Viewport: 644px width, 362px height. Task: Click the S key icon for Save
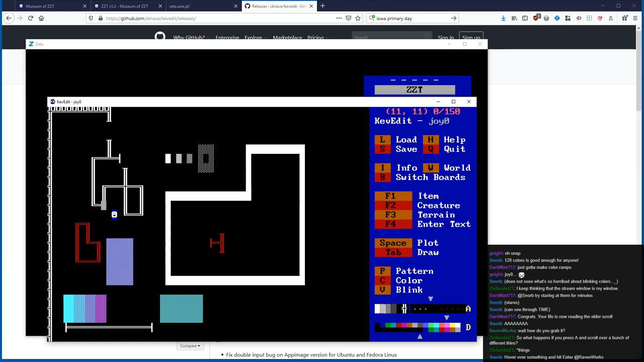(382, 149)
